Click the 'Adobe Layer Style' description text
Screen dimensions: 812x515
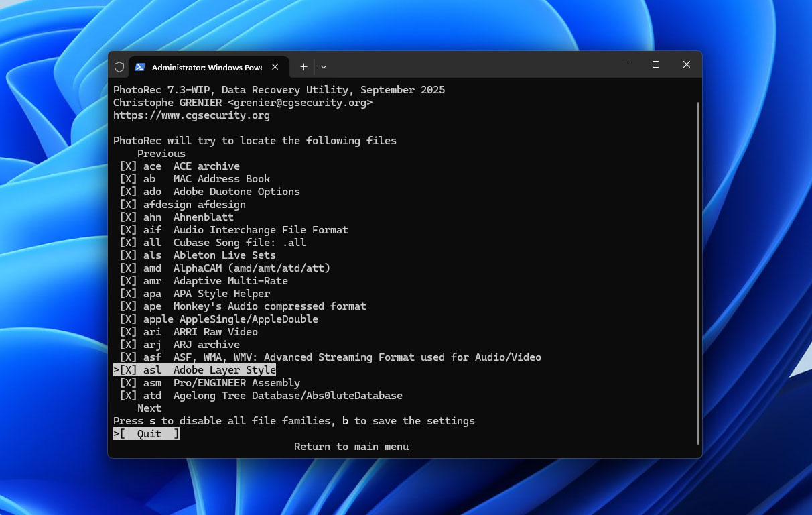pyautogui.click(x=224, y=370)
